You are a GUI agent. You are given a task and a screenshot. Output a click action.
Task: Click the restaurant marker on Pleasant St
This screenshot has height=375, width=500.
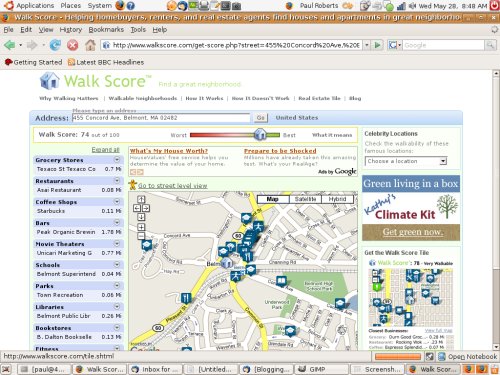pos(186,298)
